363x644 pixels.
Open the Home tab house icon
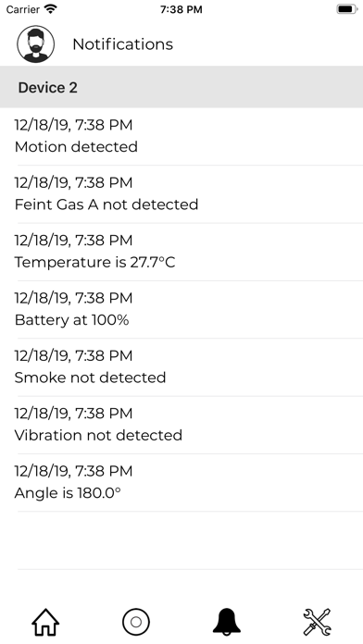tap(45, 622)
